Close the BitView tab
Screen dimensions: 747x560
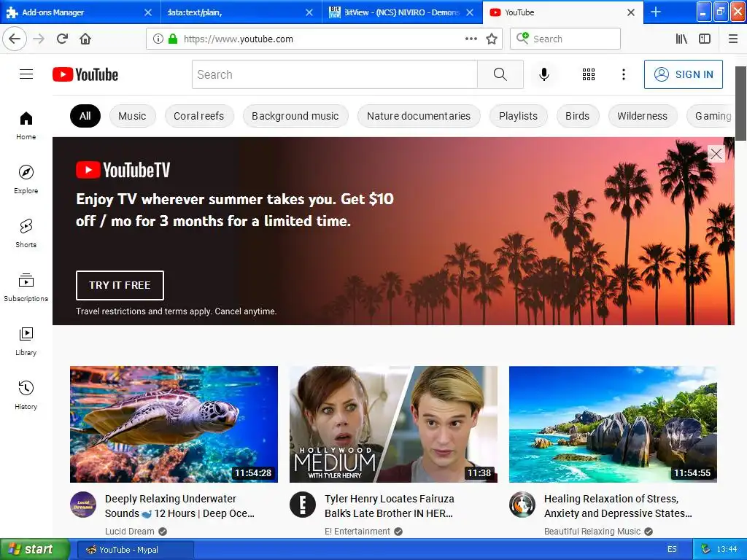pos(471,12)
